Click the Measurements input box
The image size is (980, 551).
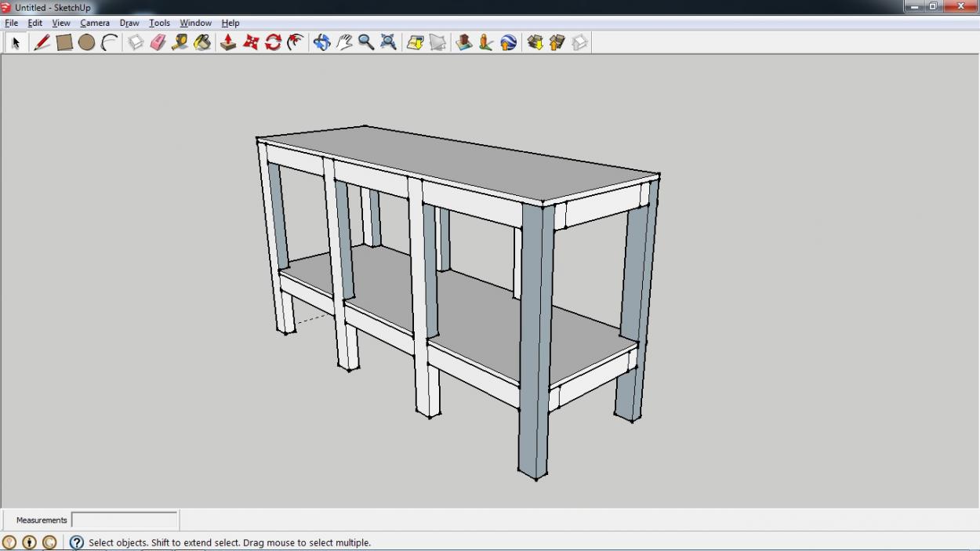tap(125, 520)
